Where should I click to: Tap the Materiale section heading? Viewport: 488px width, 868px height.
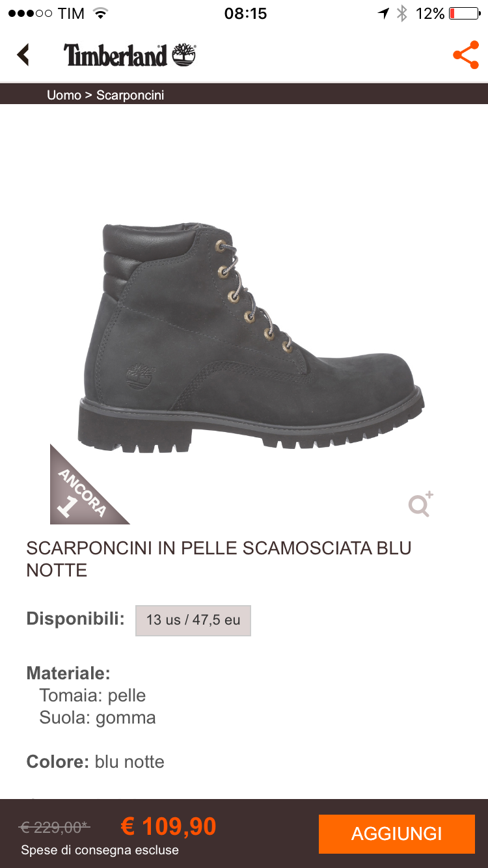pos(68,673)
